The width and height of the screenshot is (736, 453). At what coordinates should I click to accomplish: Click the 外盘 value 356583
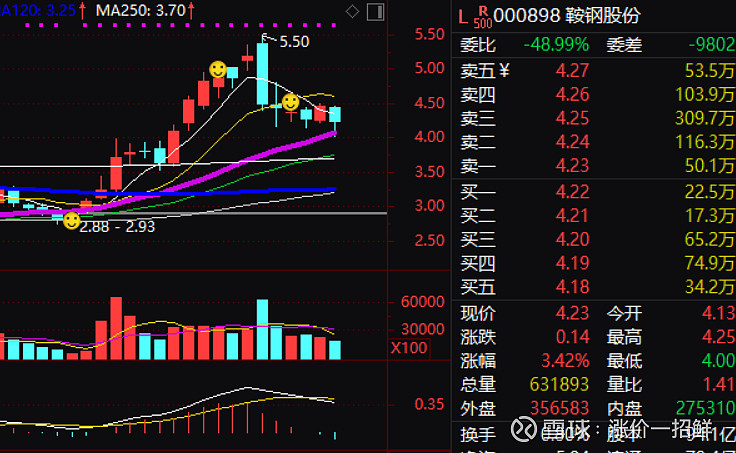click(559, 408)
